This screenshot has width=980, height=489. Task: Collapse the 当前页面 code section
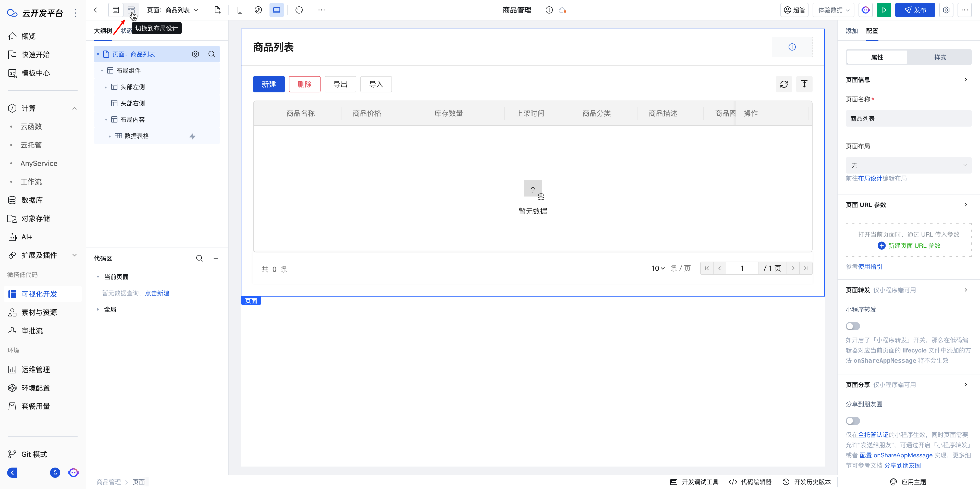click(x=98, y=277)
